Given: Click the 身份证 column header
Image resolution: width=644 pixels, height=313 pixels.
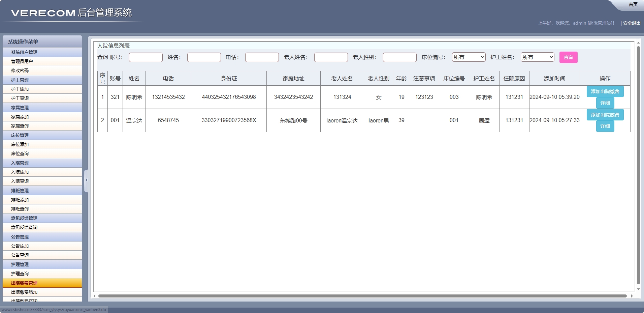Looking at the screenshot, I should (x=229, y=78).
